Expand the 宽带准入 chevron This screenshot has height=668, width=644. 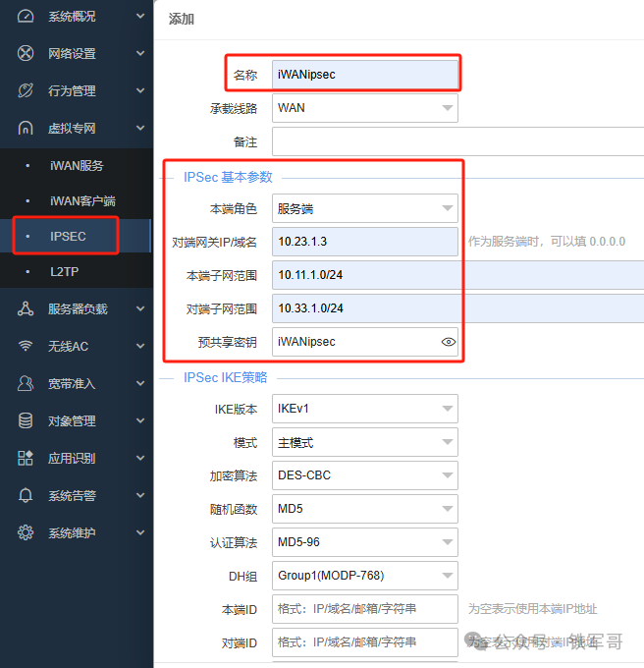(140, 383)
